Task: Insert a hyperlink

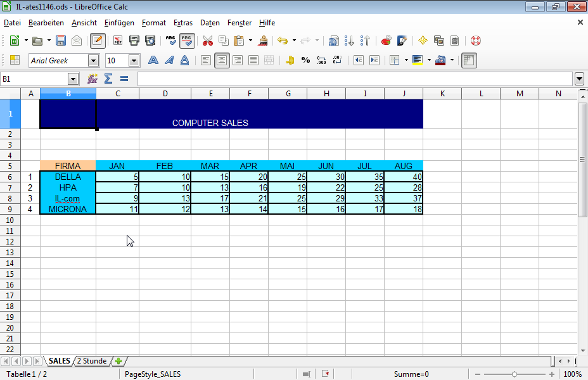Action: [333, 41]
